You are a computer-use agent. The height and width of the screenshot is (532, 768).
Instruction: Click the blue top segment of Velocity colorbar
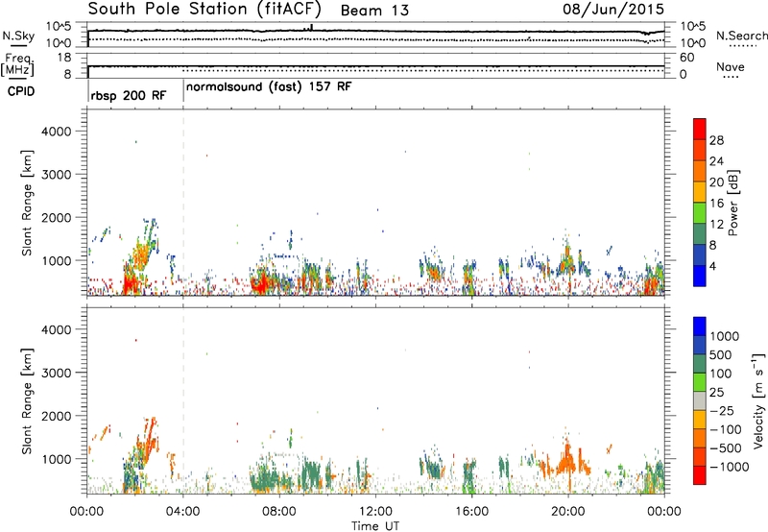(700, 326)
